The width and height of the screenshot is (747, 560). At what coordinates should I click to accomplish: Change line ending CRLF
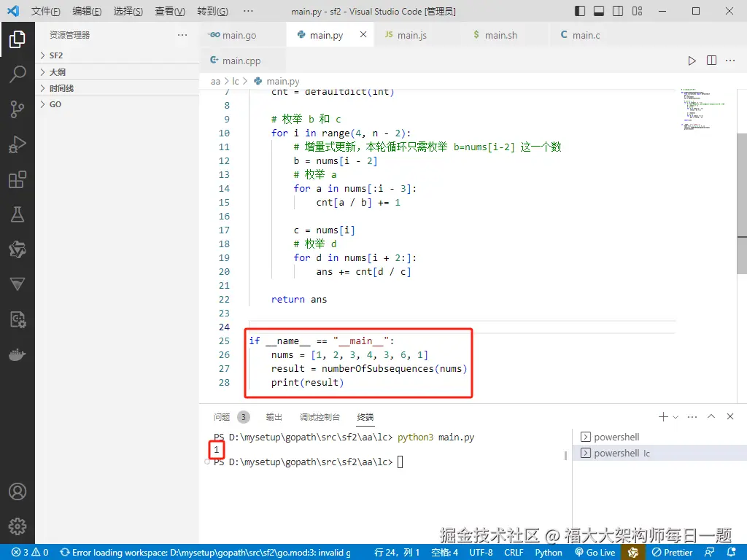tap(514, 553)
